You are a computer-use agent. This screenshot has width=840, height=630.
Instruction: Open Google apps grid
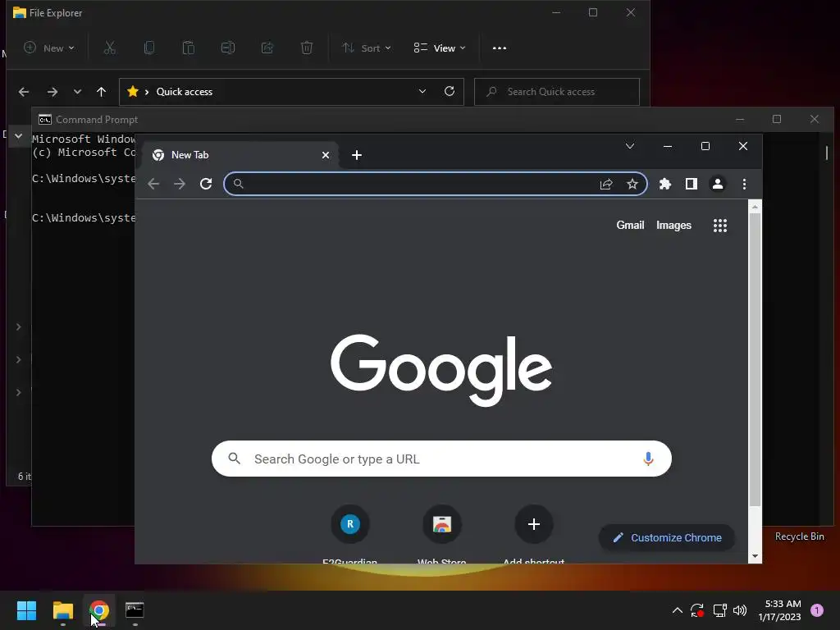click(720, 225)
